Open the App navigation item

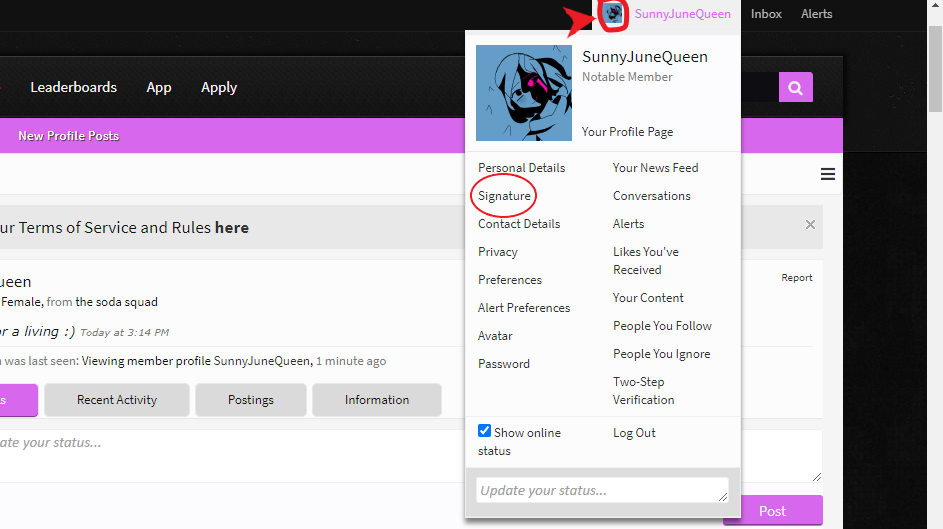[x=159, y=88]
